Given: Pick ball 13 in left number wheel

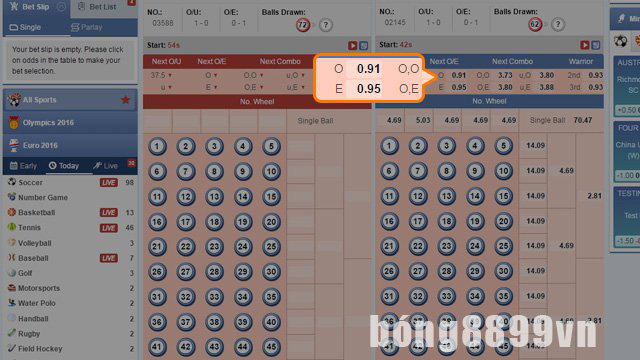Looking at the screenshot, I should point(214,197).
